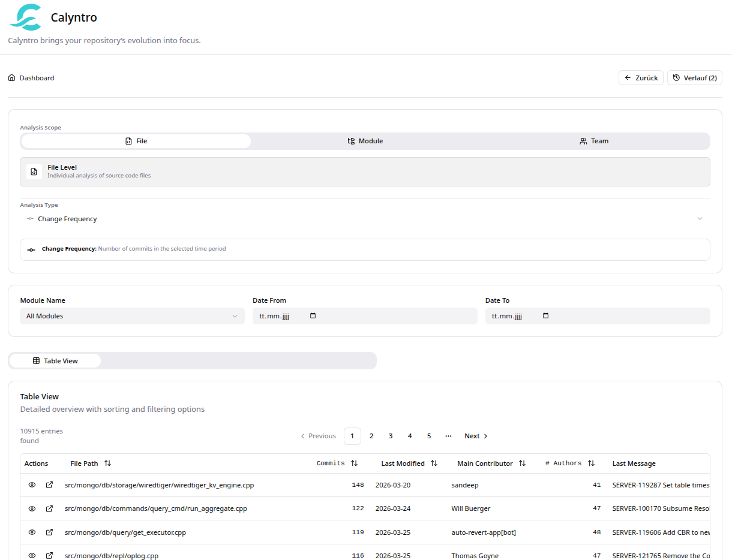The image size is (732, 560).
Task: Select the file document icon in Analysis Scope
Action: click(x=128, y=141)
